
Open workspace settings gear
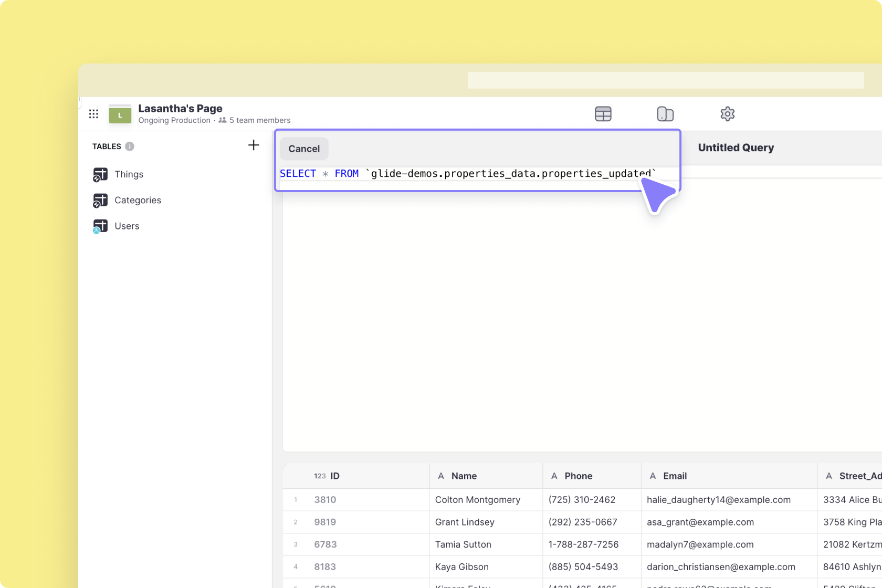tap(727, 114)
